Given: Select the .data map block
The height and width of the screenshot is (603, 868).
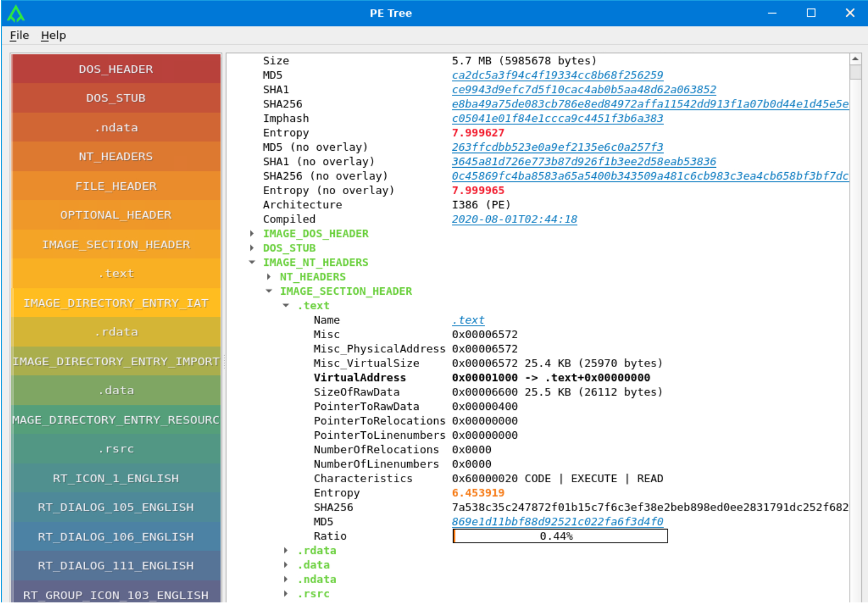Looking at the screenshot, I should coord(116,390).
